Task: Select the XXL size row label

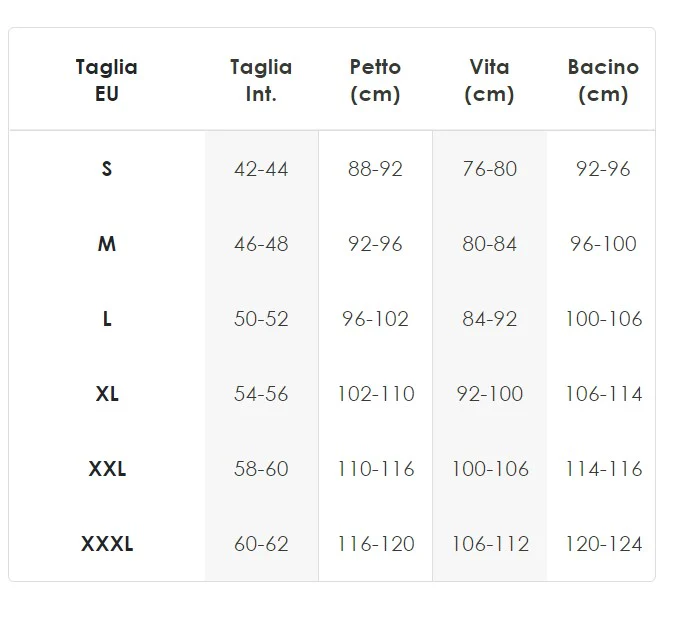Action: click(107, 469)
